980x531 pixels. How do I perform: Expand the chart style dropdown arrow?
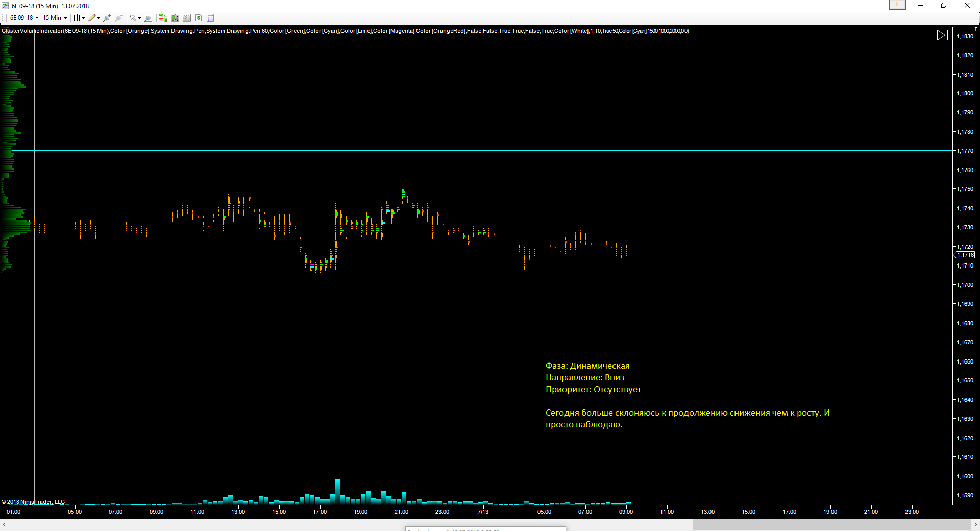click(x=83, y=18)
